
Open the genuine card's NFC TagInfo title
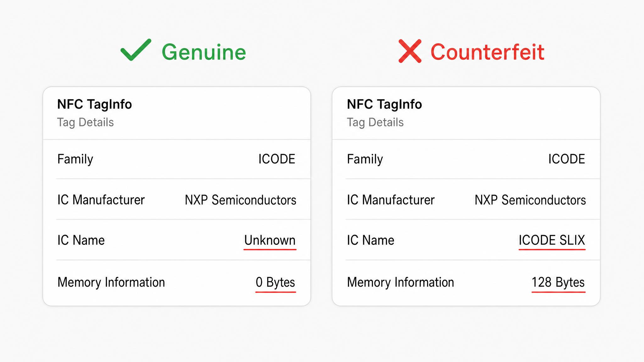[94, 104]
